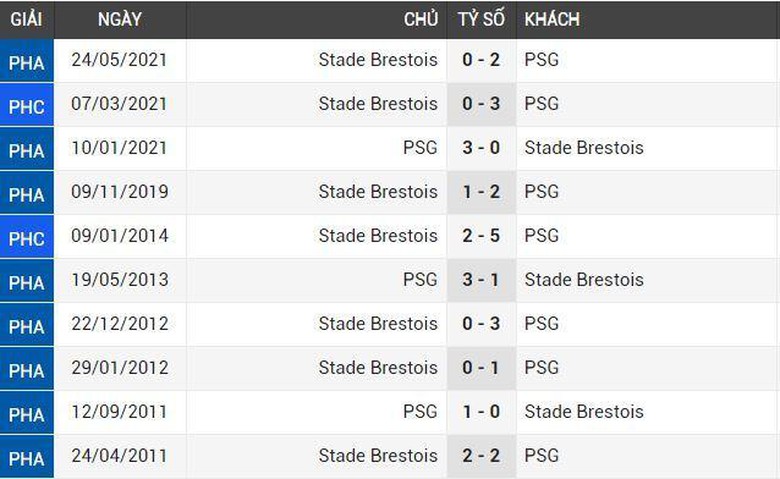Click the PHA badge for 24/04/2011 match
The height and width of the screenshot is (479, 780).
27,458
